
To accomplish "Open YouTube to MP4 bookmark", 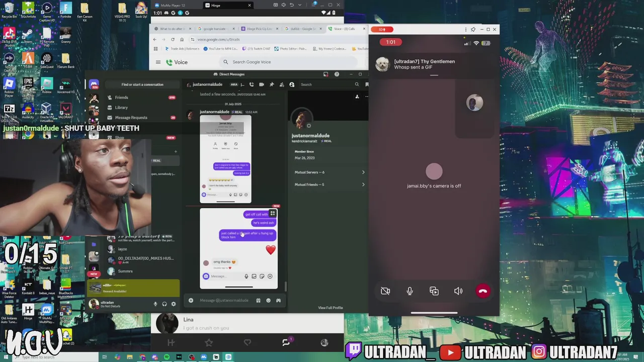I will (220, 49).
